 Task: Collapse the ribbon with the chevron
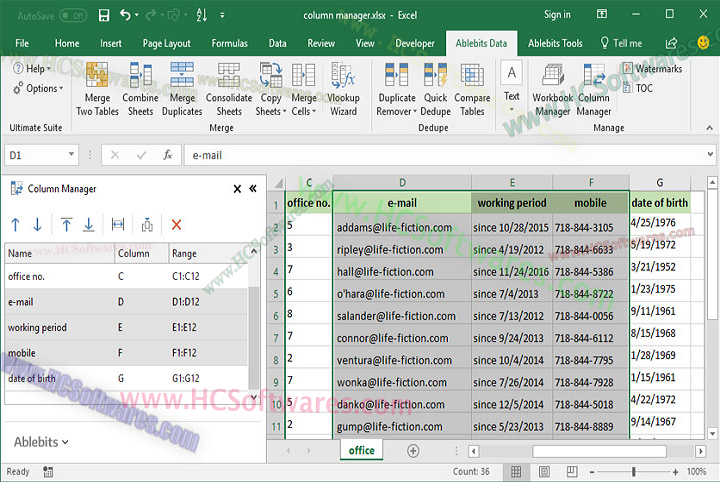pyautogui.click(x=709, y=128)
